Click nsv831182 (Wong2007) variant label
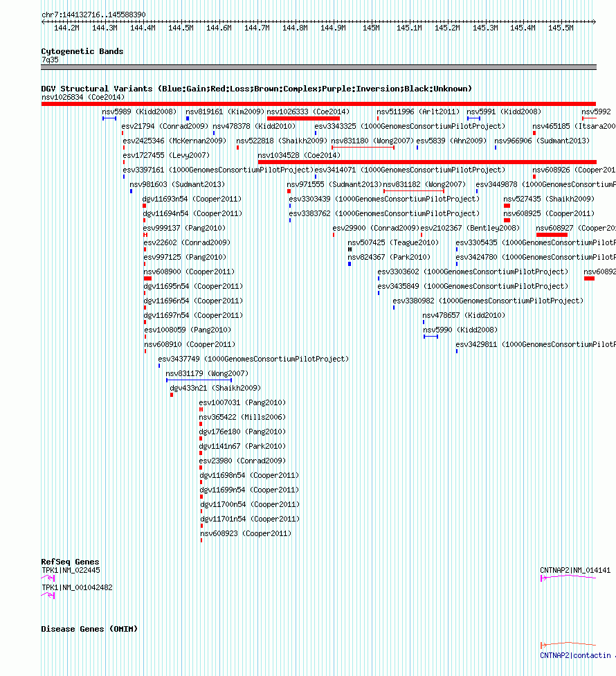Image resolution: width=616 pixels, height=676 pixels. 424,184
